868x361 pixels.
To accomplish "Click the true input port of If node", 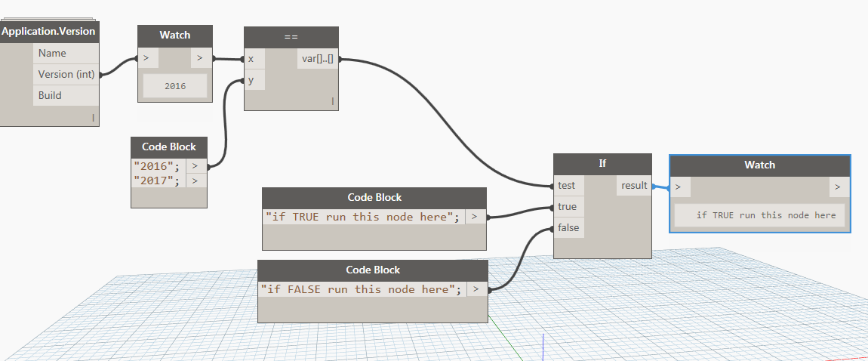I will click(x=568, y=206).
